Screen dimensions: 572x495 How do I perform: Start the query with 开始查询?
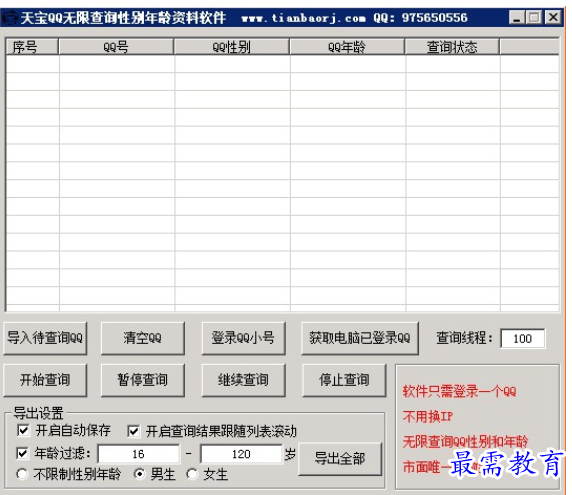pos(45,380)
